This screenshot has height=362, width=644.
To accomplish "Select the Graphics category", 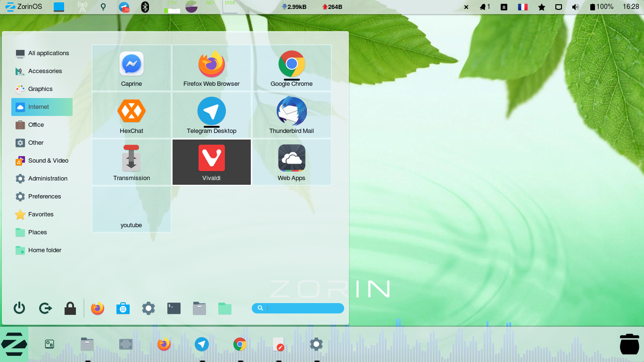I will pos(42,89).
